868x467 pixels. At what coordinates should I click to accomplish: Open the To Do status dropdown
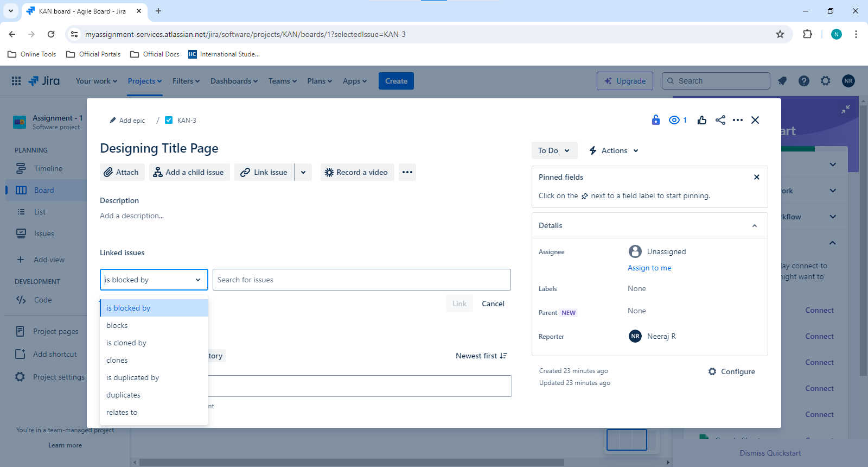coord(554,150)
